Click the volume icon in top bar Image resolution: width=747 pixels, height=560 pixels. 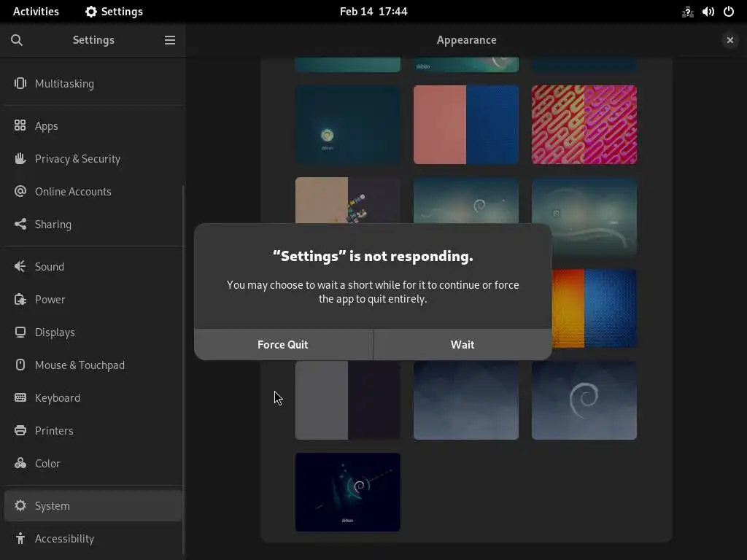point(708,12)
